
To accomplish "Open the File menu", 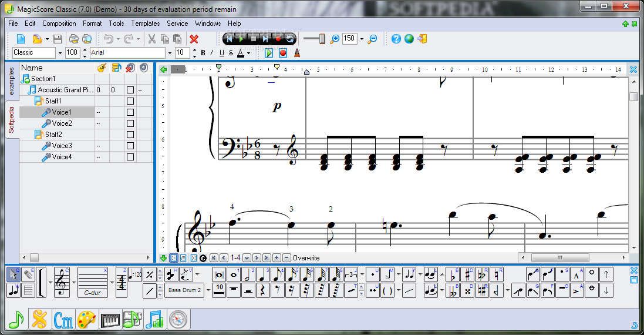I will [x=13, y=24].
